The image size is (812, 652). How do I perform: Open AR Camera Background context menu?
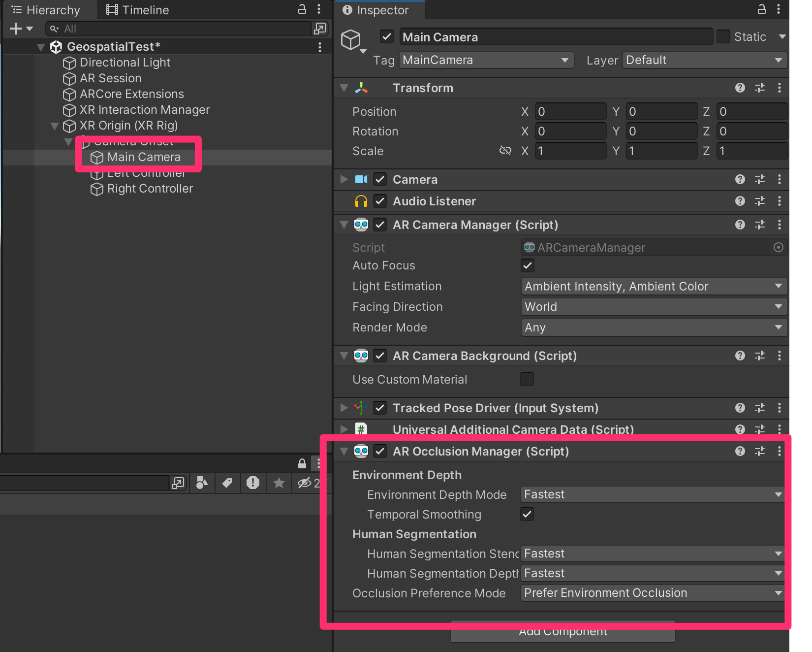[x=779, y=356]
